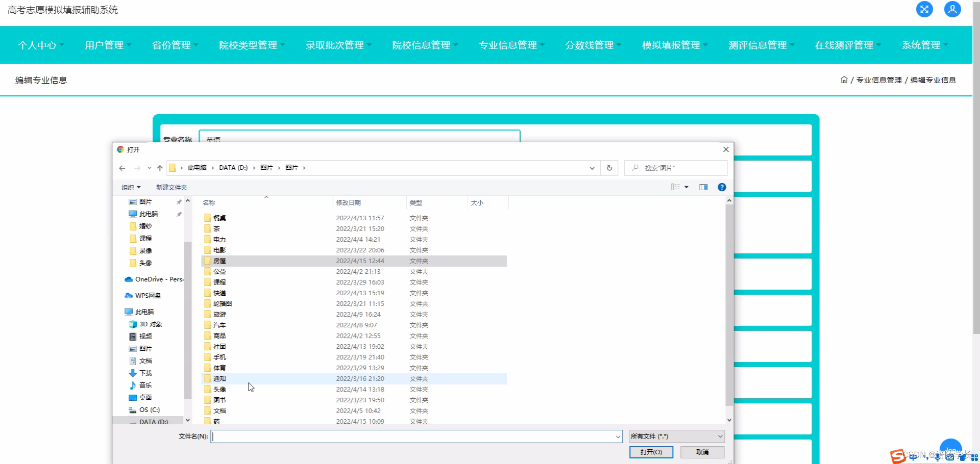Click the 搜索"图片" search box

point(676,168)
